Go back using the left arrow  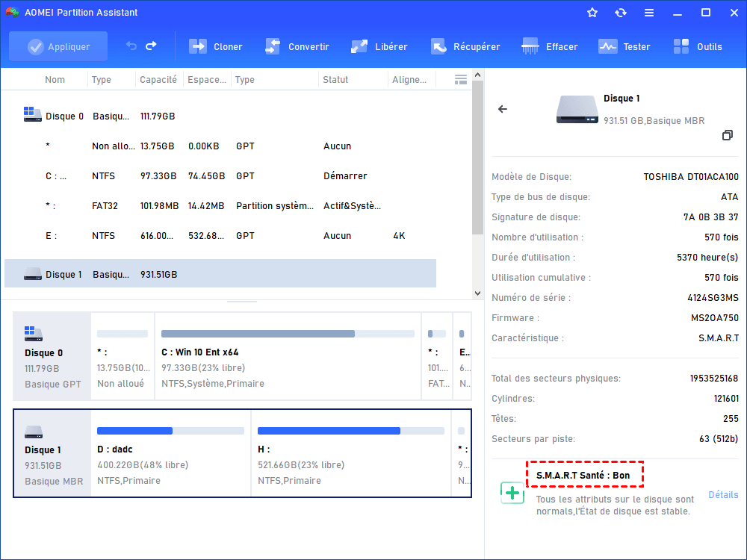(503, 109)
